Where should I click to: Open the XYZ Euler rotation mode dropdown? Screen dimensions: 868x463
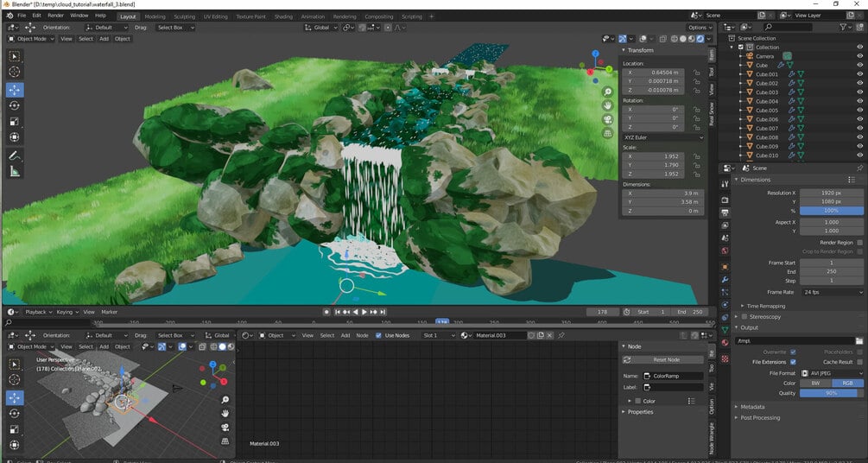[x=662, y=137]
